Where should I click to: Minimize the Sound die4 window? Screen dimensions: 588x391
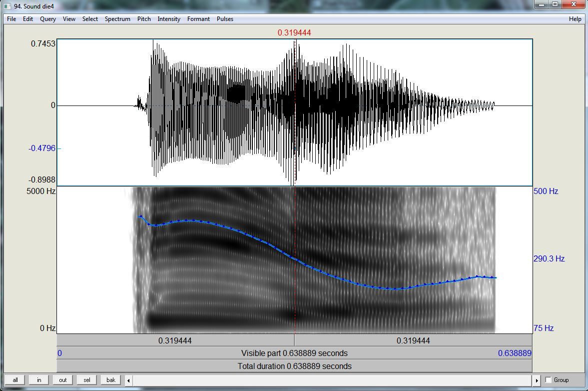(x=542, y=4)
